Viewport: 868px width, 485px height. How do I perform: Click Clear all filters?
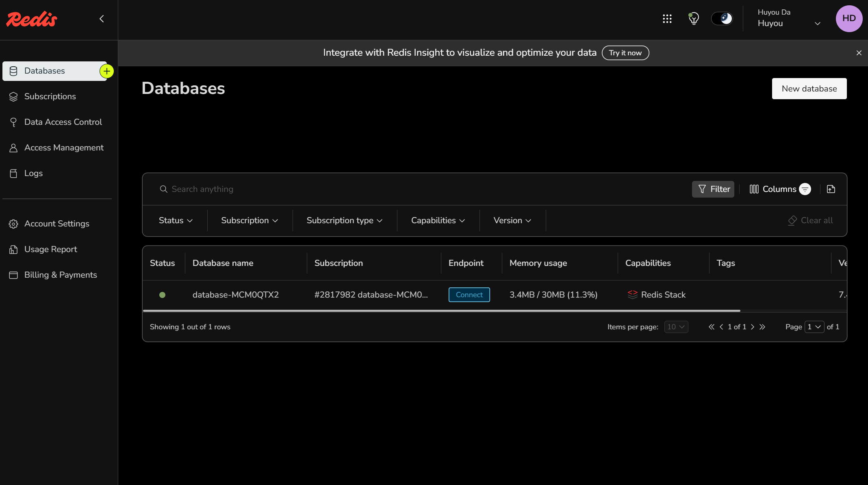pyautogui.click(x=810, y=220)
